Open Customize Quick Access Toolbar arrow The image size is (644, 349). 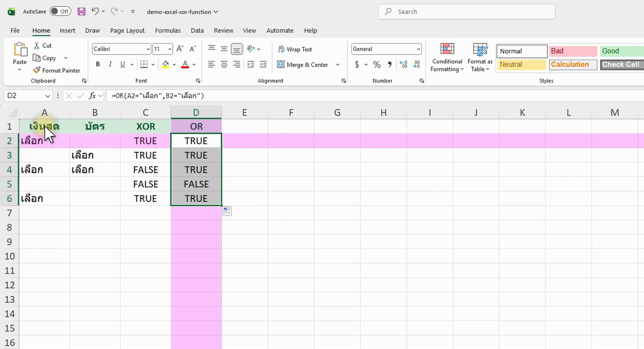point(133,11)
